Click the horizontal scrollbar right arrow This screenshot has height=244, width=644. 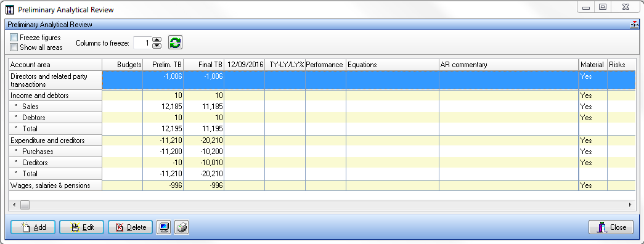tap(630, 205)
